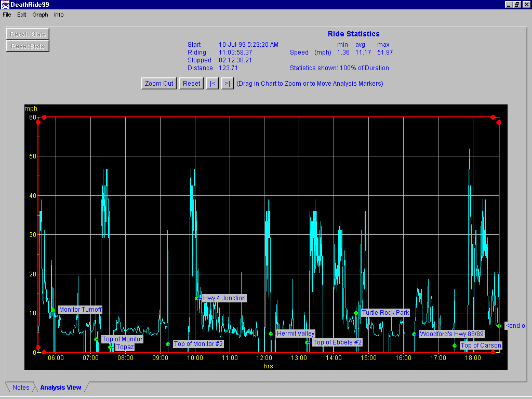Click green dot beside Turtle Rock Park

point(355,313)
